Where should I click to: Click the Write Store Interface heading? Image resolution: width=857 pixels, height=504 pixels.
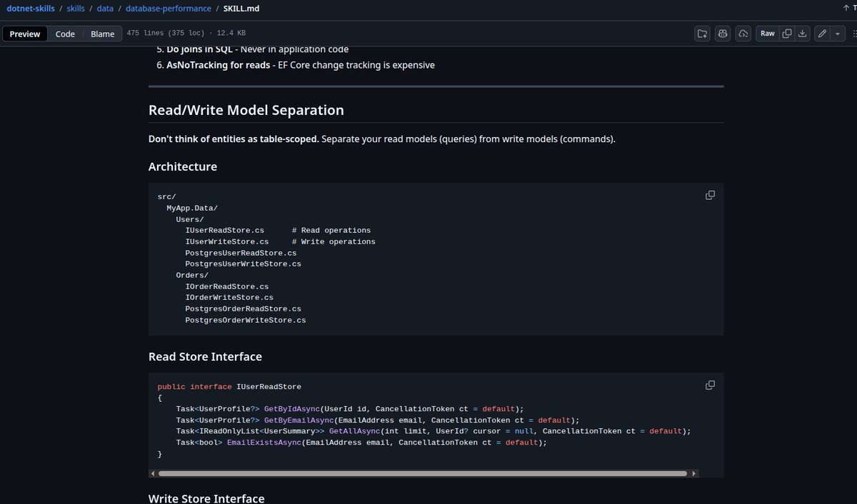[206, 498]
